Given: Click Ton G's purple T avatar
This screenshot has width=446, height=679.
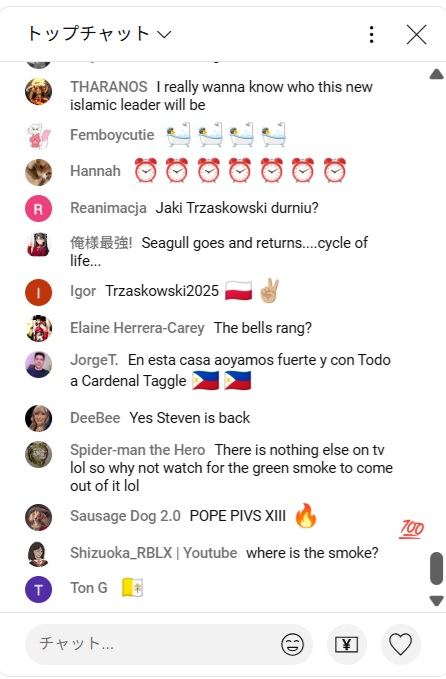Looking at the screenshot, I should 39,589.
